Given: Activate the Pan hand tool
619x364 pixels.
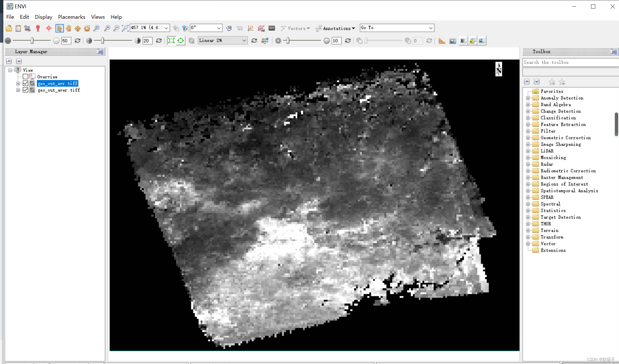Looking at the screenshot, I should [x=69, y=28].
